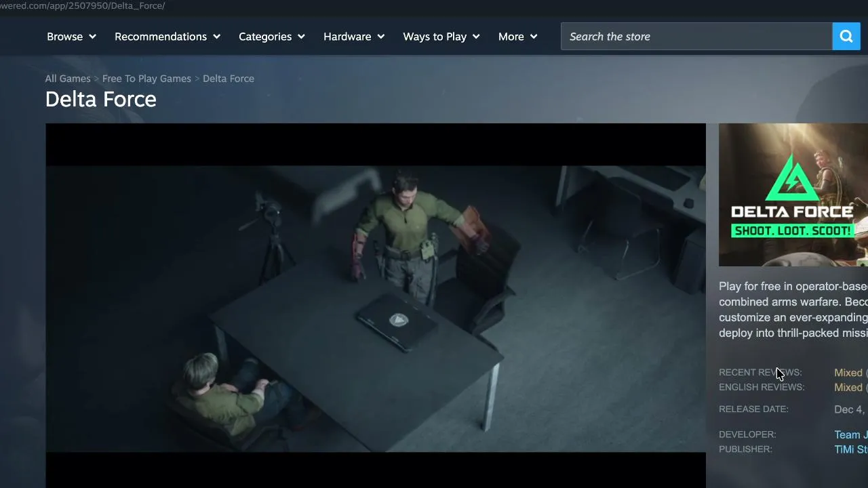The width and height of the screenshot is (868, 488).
Task: Open the Browse menu
Action: [x=71, y=37]
